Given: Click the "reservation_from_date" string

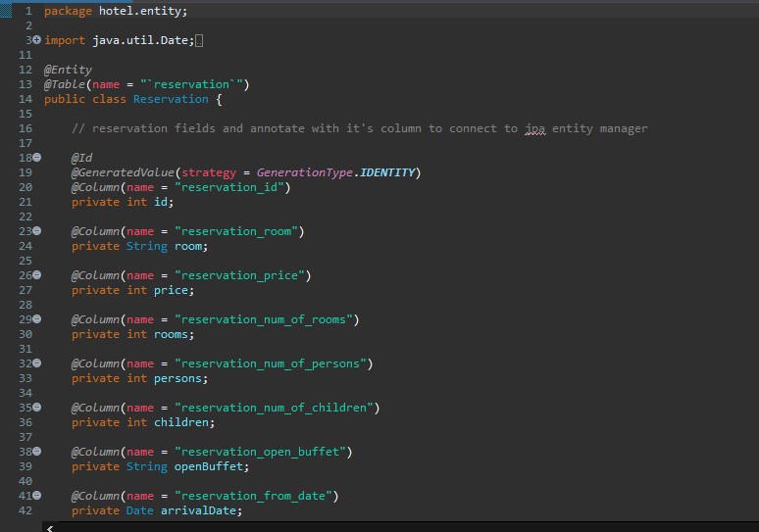Looking at the screenshot, I should (253, 496).
